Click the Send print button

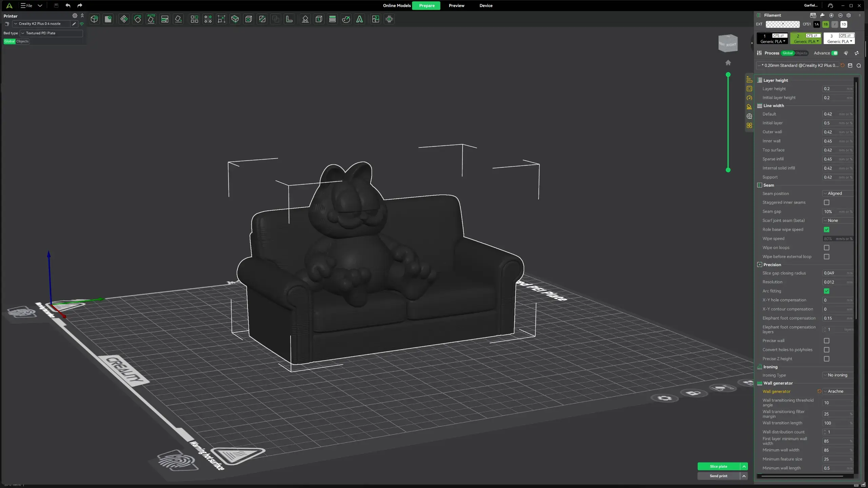pyautogui.click(x=718, y=476)
